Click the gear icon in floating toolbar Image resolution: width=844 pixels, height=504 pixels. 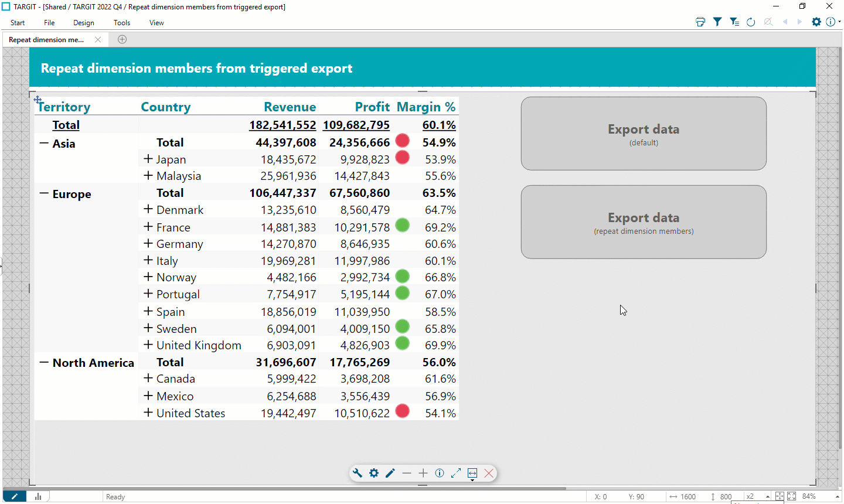click(374, 473)
